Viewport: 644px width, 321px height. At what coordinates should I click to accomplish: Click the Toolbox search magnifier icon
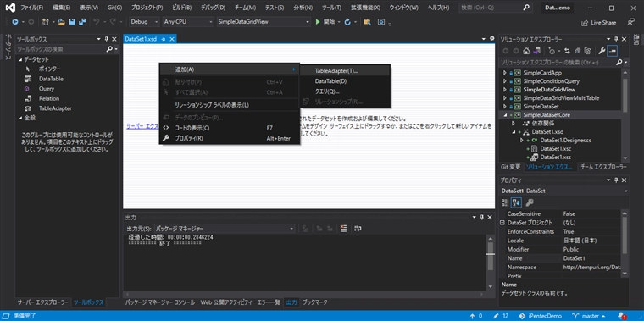point(109,49)
